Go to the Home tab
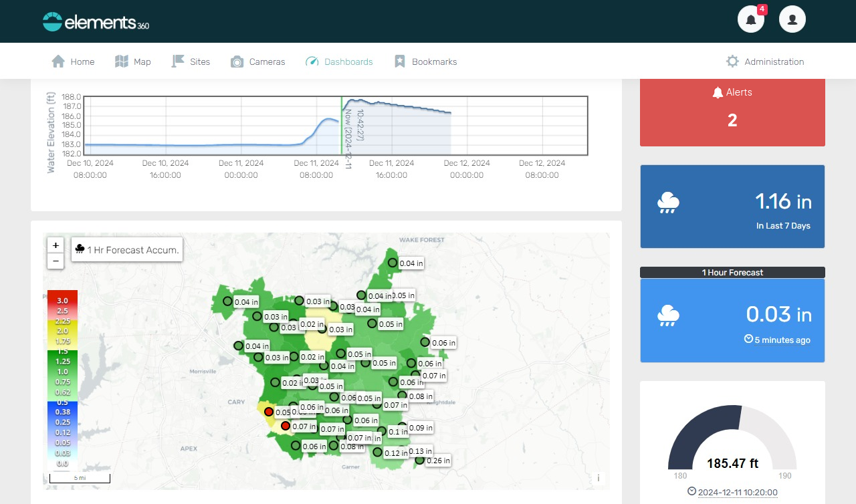 coord(73,61)
